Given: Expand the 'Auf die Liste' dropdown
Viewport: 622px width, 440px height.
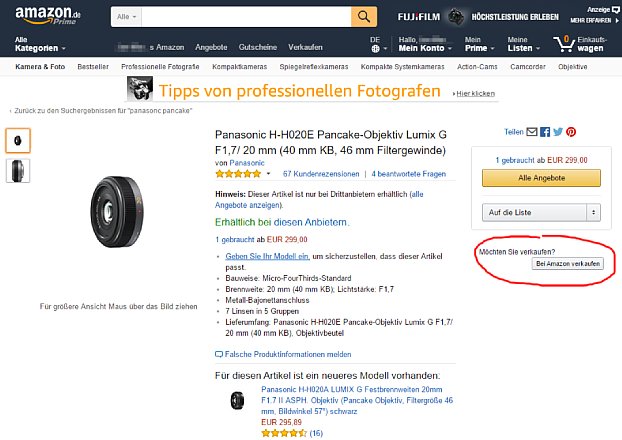Looking at the screenshot, I should (x=540, y=212).
